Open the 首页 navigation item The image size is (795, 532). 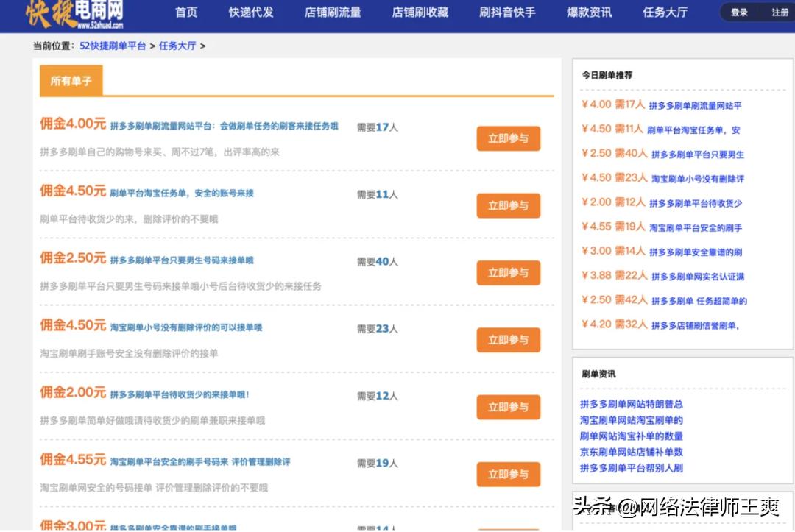[x=185, y=13]
